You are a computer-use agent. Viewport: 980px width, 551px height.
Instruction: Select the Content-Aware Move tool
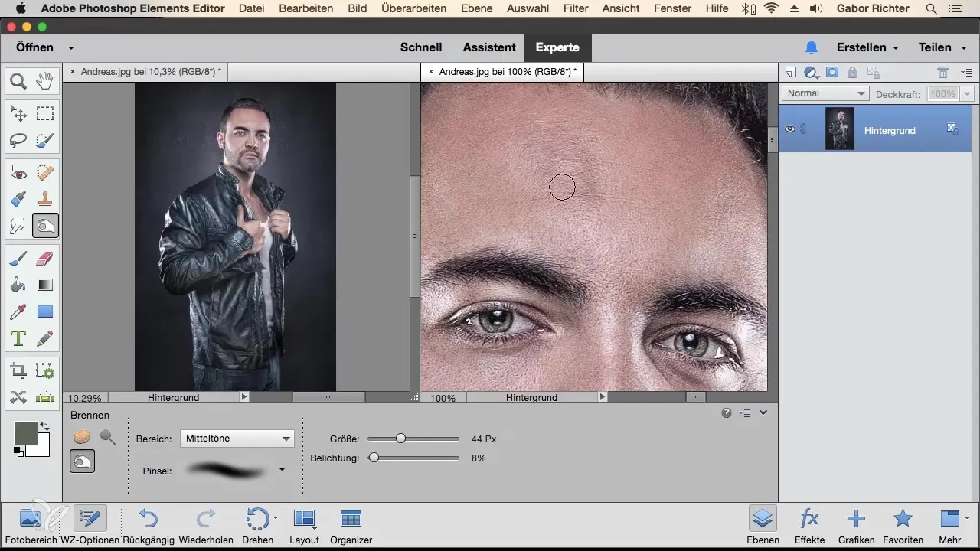click(x=18, y=397)
